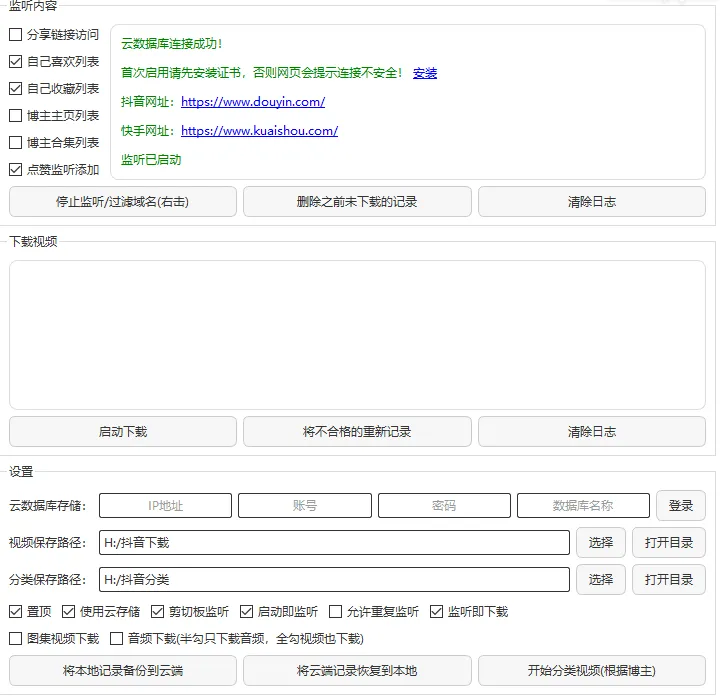Click 选择 for 视频保存路径
722x700 pixels.
tap(601, 542)
